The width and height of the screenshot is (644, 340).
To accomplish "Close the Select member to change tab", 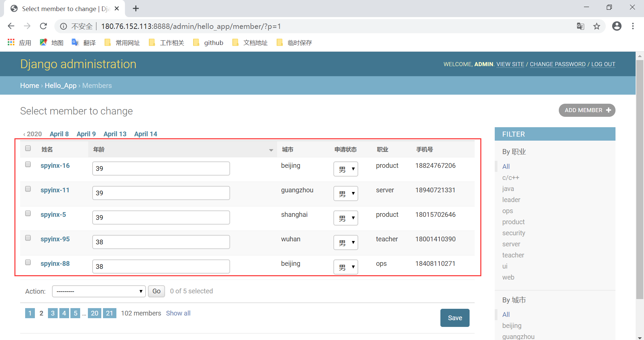I will [x=117, y=8].
